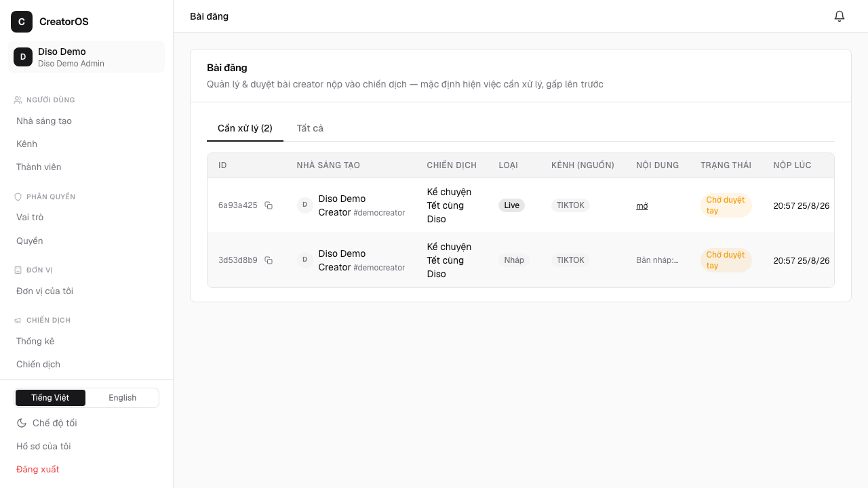Open Thống kê in sidebar

point(35,341)
